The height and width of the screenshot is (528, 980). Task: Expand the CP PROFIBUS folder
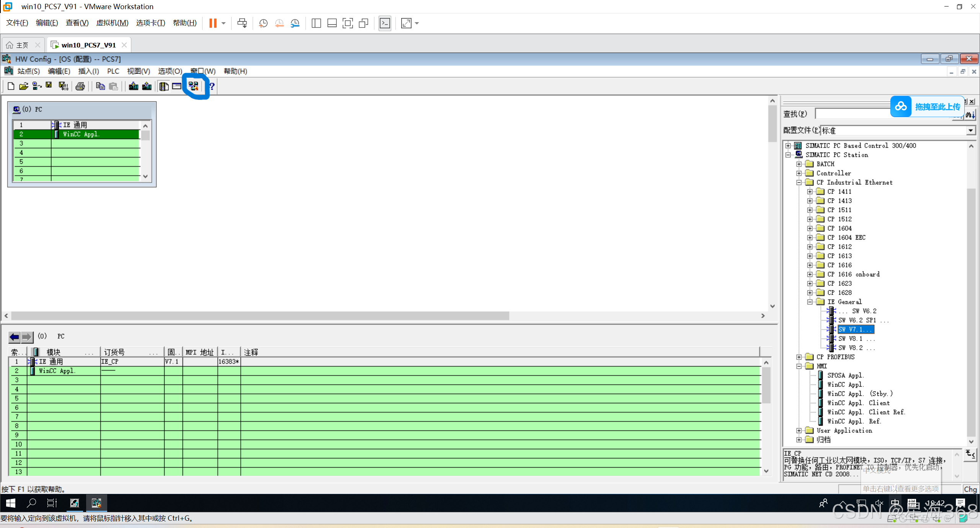click(799, 357)
